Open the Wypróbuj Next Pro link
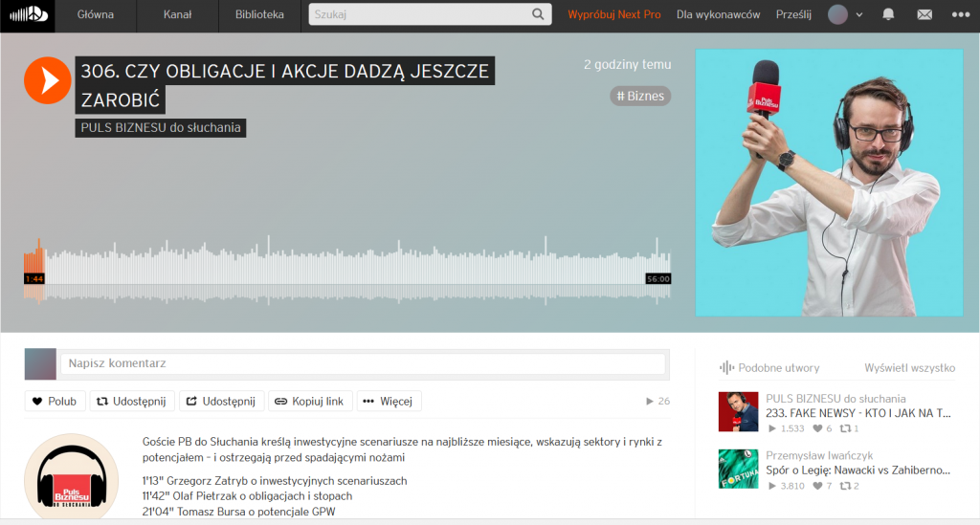Viewport: 980px width, 525px height. pos(613,14)
